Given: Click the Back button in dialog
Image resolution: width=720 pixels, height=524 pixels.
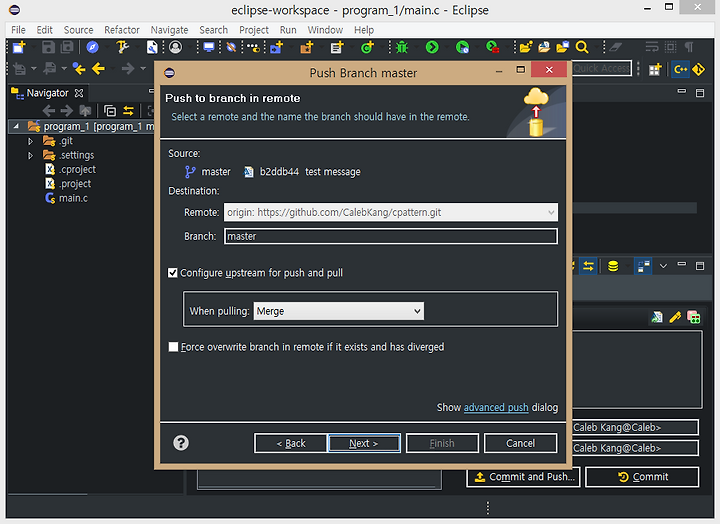Looking at the screenshot, I should [291, 443].
